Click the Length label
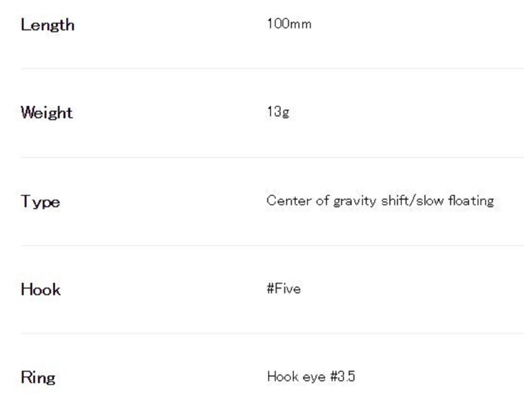The image size is (524, 420). (47, 25)
